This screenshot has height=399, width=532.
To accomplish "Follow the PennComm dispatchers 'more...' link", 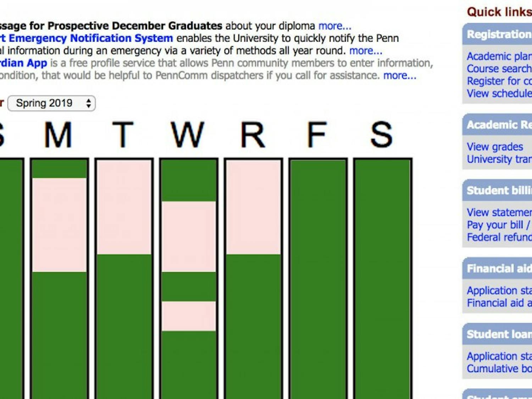I will tap(400, 76).
